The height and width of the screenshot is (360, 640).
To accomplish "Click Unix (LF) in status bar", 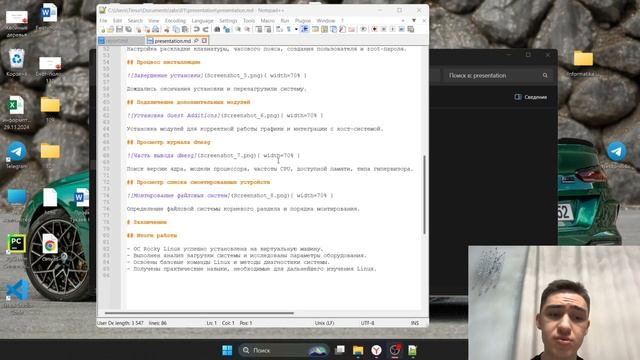I will click(x=324, y=323).
